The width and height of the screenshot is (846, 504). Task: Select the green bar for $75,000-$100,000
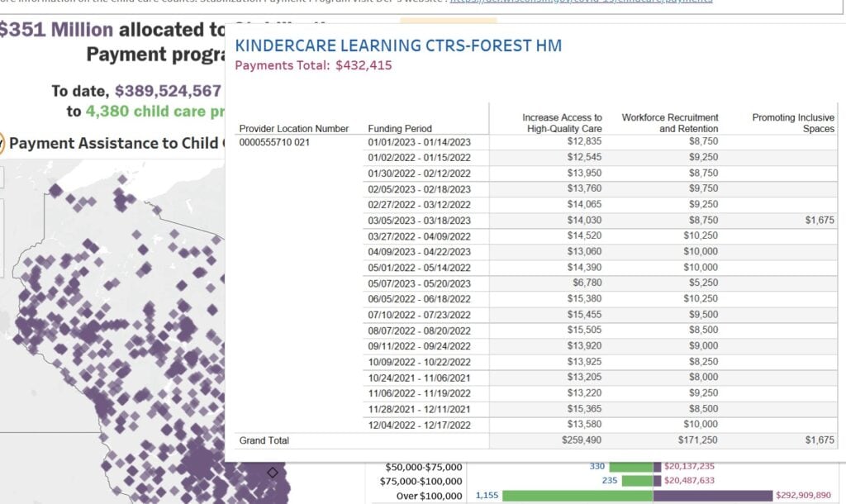coord(637,480)
